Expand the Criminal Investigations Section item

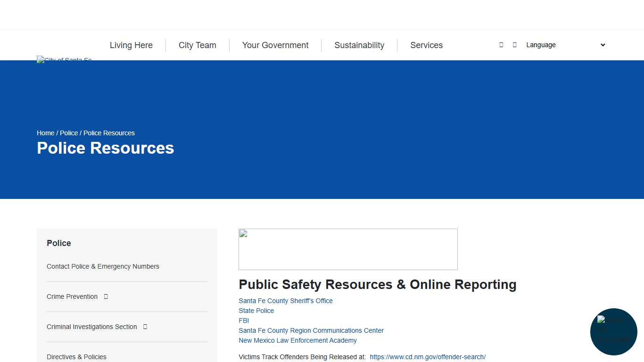pos(145,326)
